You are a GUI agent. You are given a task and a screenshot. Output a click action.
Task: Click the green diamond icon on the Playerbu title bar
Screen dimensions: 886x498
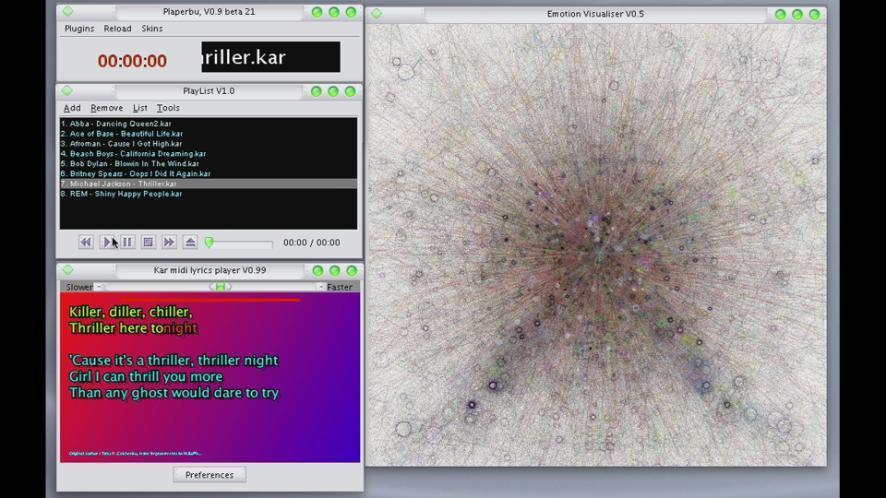68,11
